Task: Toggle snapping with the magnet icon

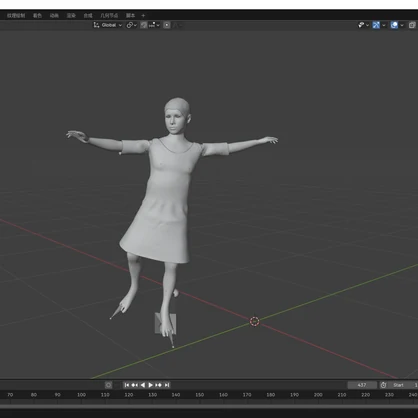Action: 144,25
